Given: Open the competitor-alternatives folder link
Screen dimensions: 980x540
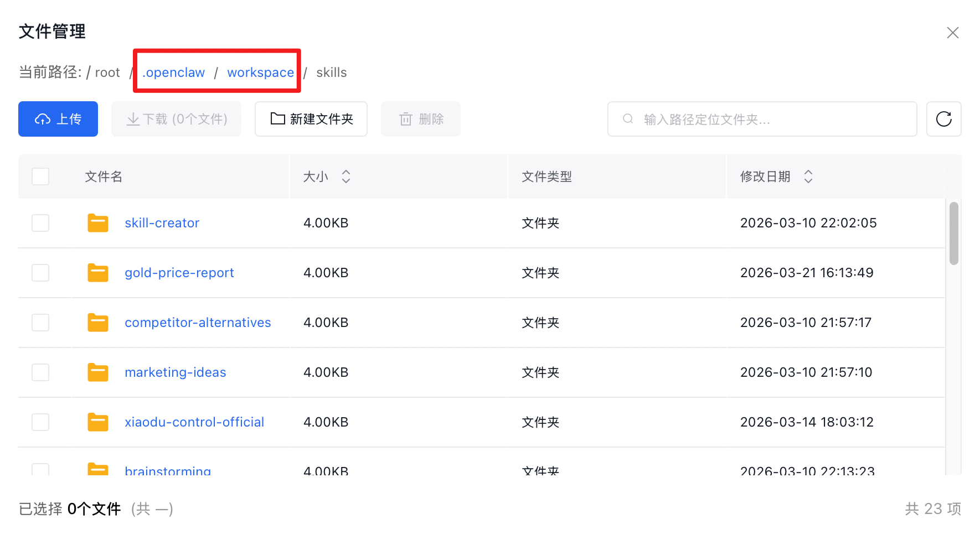Looking at the screenshot, I should click(198, 323).
